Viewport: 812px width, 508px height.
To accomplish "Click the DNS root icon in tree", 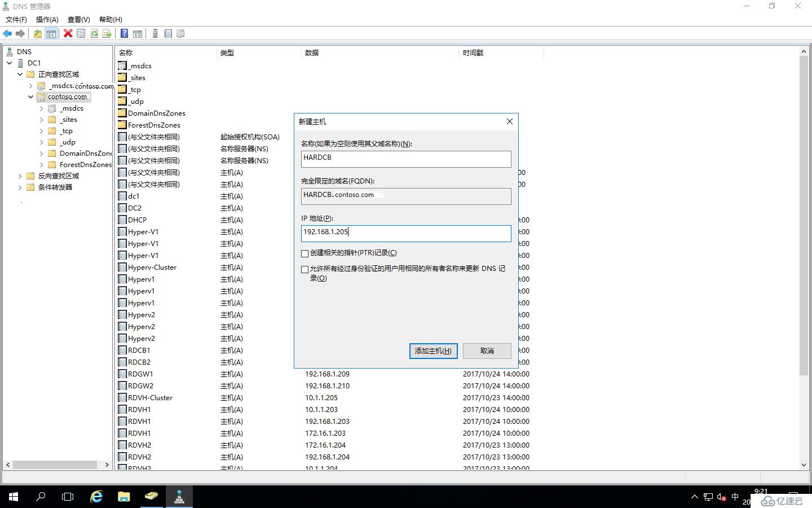I will 10,51.
